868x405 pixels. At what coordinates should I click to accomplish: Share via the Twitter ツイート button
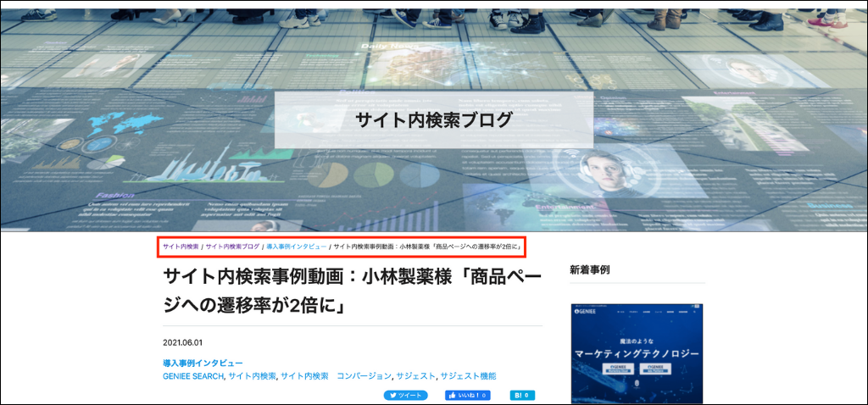click(x=406, y=396)
